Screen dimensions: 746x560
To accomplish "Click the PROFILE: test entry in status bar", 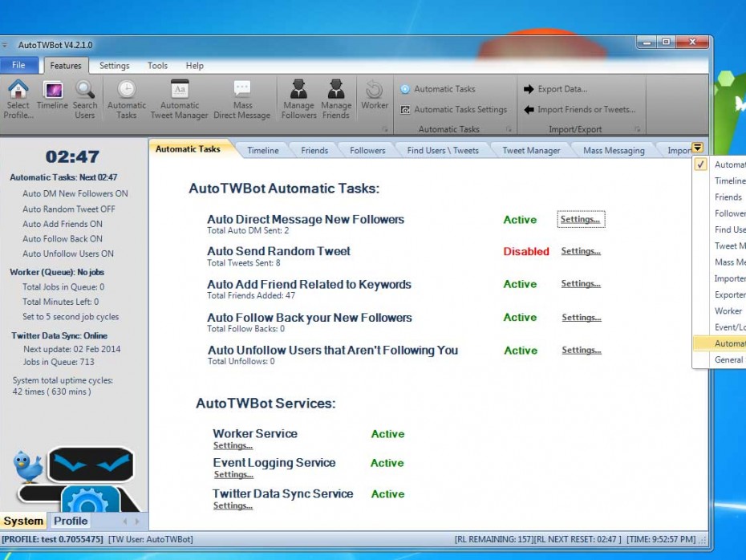I will 52,539.
